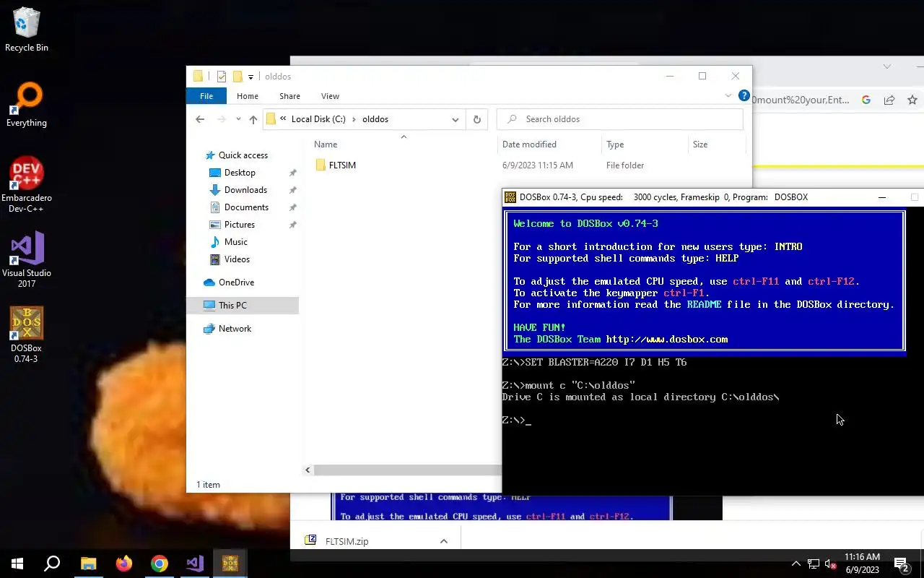Sort files by the Name column
924x578 pixels.
tap(326, 144)
